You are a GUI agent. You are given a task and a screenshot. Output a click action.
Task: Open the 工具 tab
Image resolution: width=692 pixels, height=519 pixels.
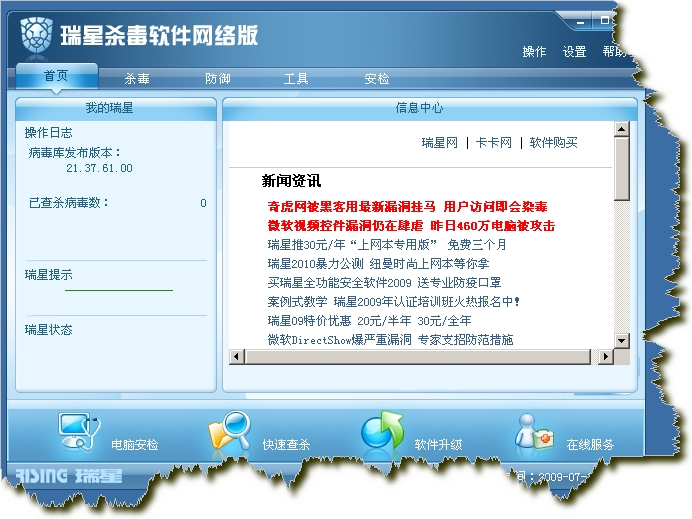pyautogui.click(x=296, y=79)
